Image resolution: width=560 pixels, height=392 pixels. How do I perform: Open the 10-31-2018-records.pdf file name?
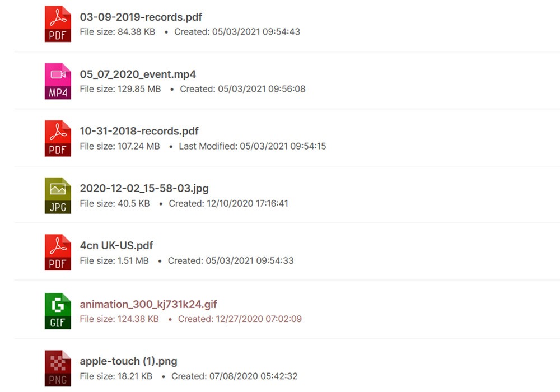[x=139, y=132]
